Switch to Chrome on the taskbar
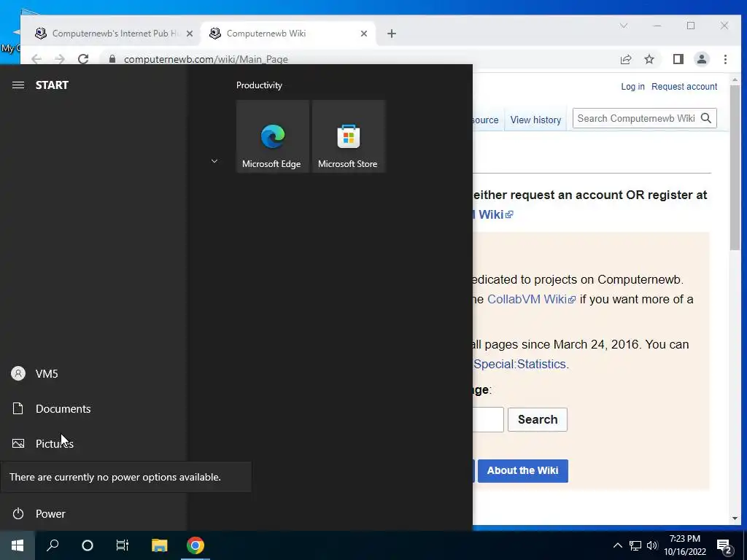 click(x=196, y=545)
